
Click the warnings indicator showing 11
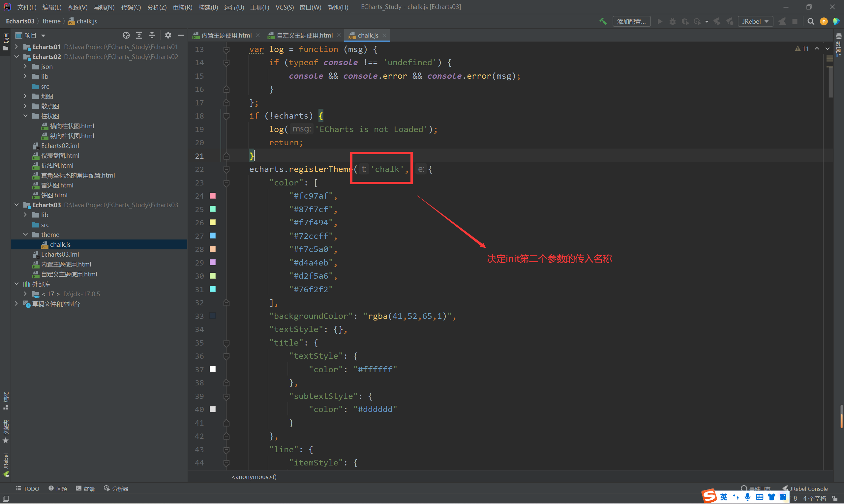[802, 48]
